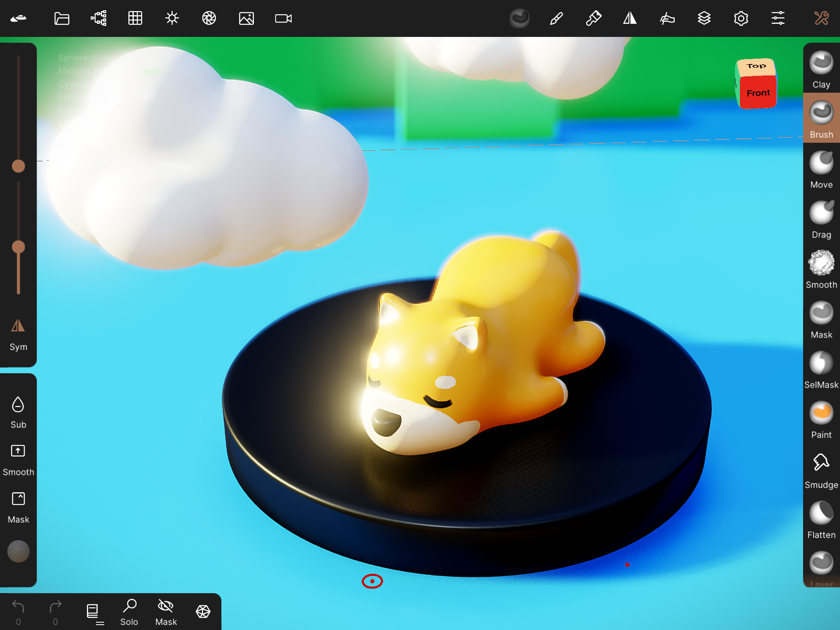
Task: Open the scene graph panel
Action: (98, 18)
